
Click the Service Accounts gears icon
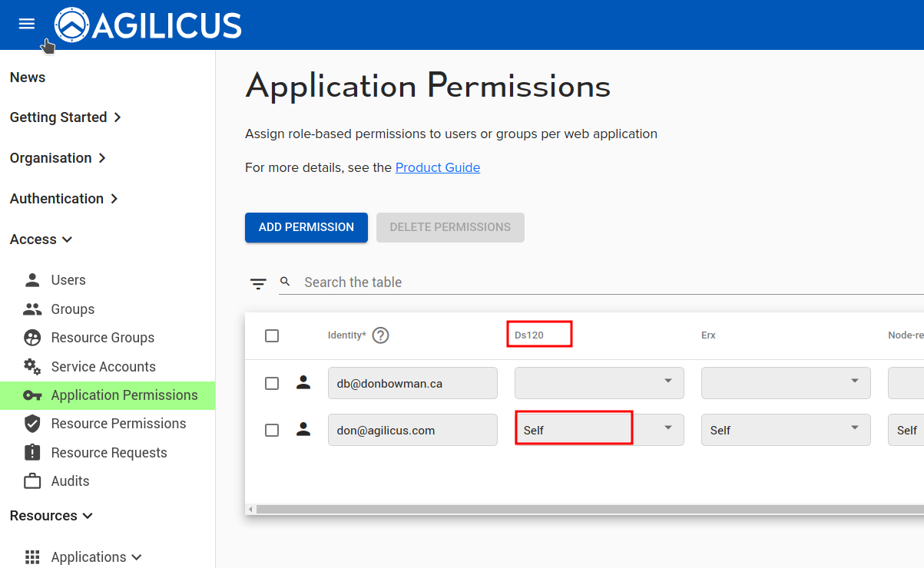32,367
